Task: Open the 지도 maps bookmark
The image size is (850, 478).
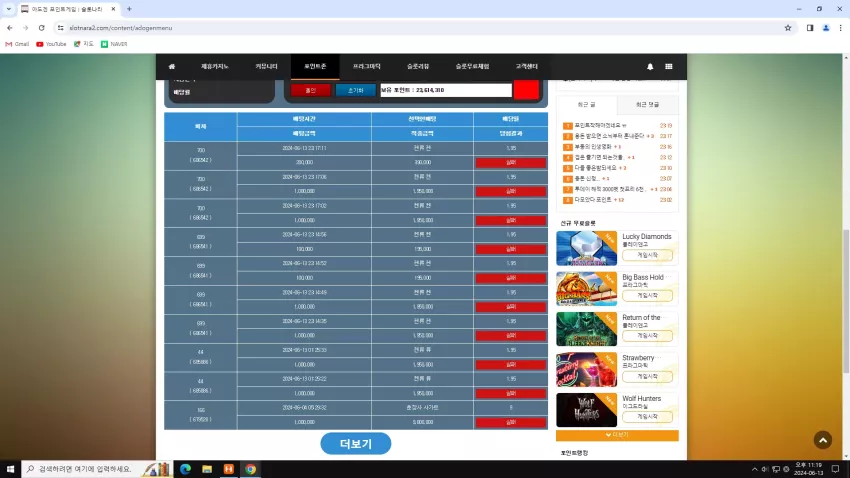Action: tap(84, 44)
